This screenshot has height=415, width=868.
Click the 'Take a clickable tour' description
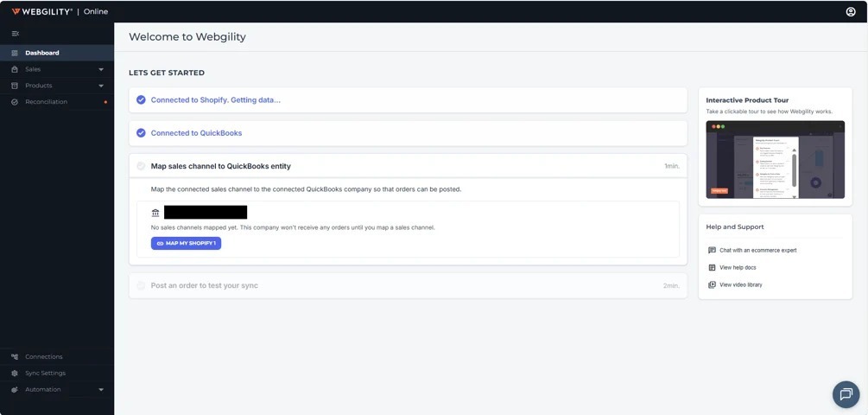(769, 112)
